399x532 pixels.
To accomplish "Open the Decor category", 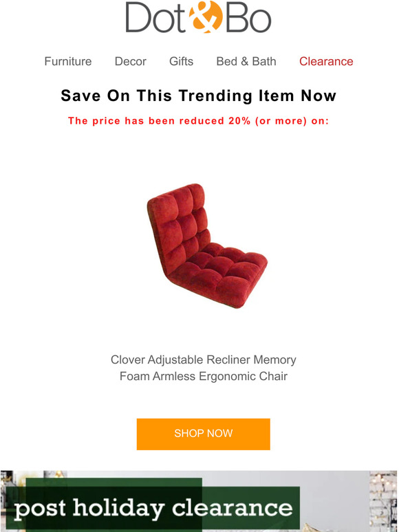I will pyautogui.click(x=131, y=61).
